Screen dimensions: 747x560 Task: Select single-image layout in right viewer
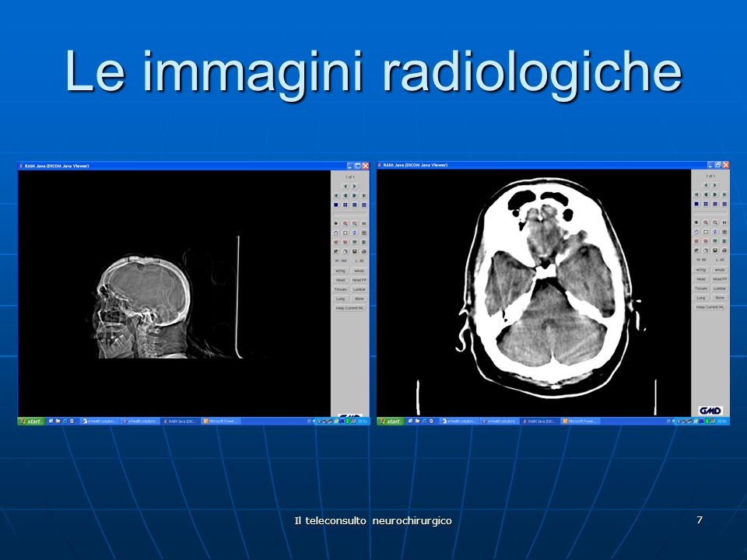tap(696, 204)
